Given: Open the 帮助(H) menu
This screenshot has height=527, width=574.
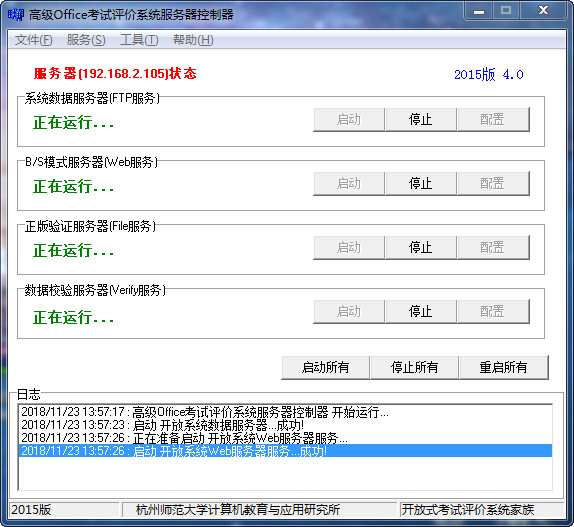Looking at the screenshot, I should pos(193,40).
